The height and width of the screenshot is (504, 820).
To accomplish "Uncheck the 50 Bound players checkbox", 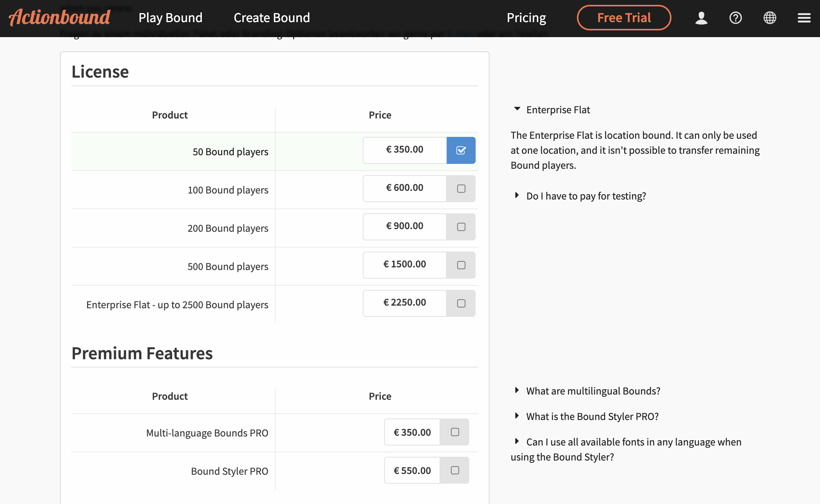I will point(461,150).
